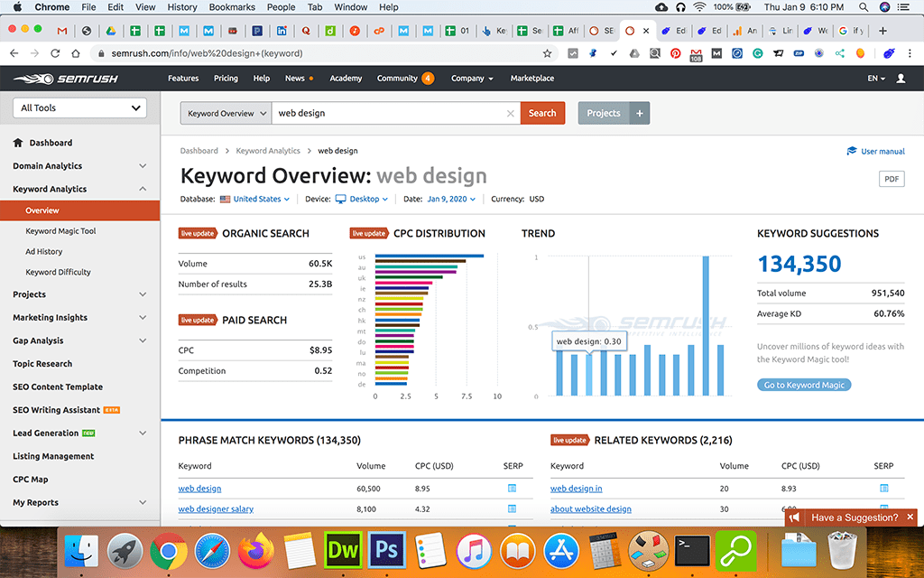Bookmark page with the star icon
The image size is (924, 578).
547,53
